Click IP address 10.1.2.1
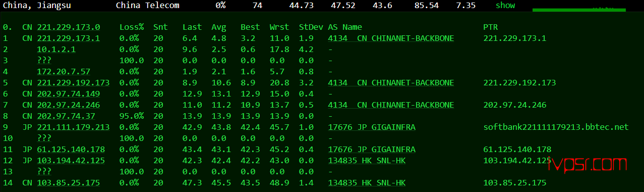The width and height of the screenshot is (644, 192). 56,50
